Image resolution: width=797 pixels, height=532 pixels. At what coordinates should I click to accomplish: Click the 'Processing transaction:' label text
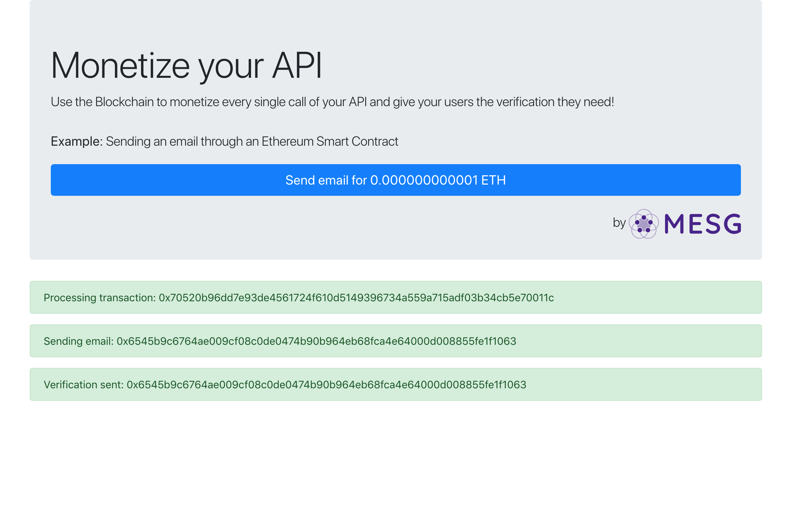[x=100, y=298]
